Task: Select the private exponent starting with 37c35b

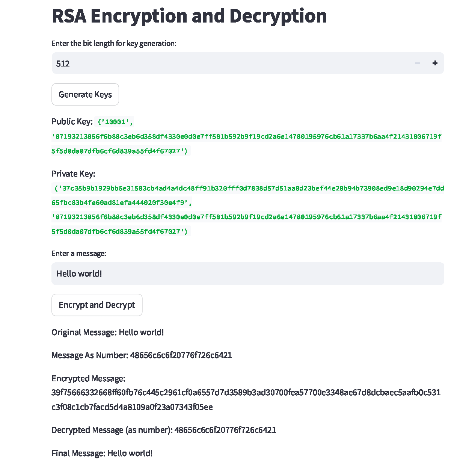Action: coord(248,195)
